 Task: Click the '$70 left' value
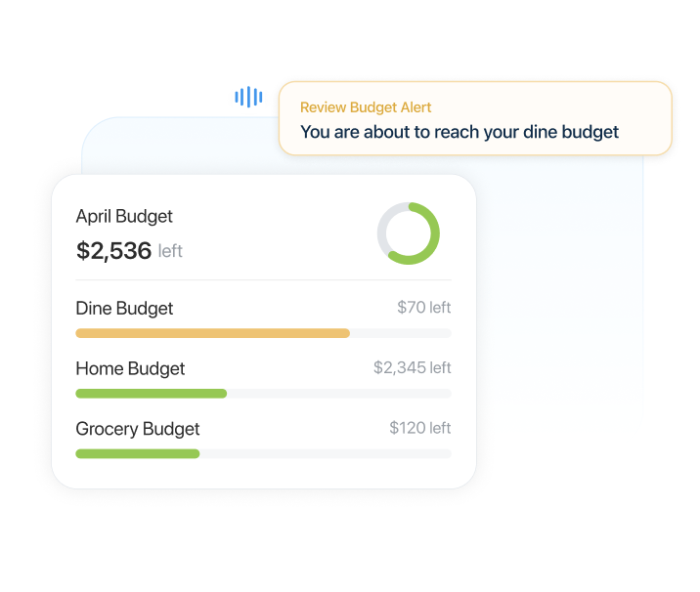pos(424,308)
